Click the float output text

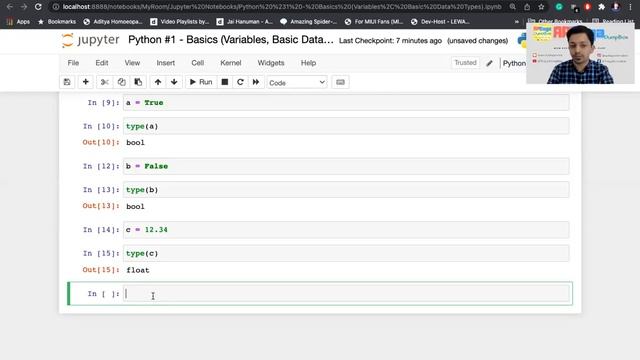point(138,270)
